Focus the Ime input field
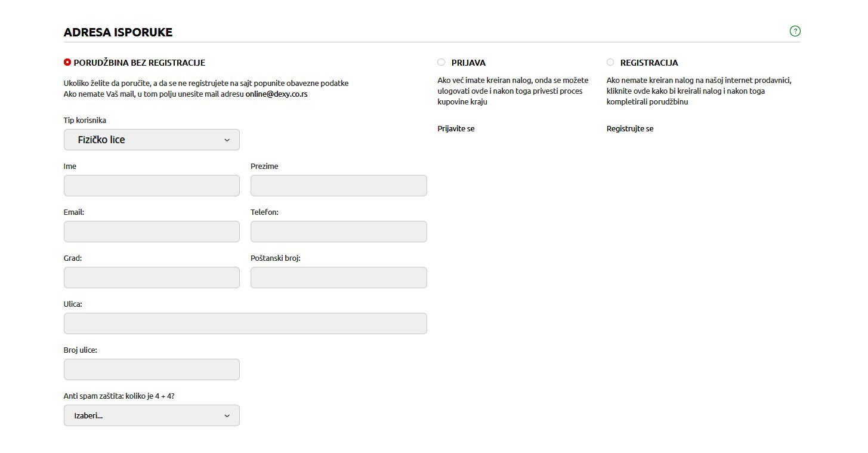 tap(152, 186)
